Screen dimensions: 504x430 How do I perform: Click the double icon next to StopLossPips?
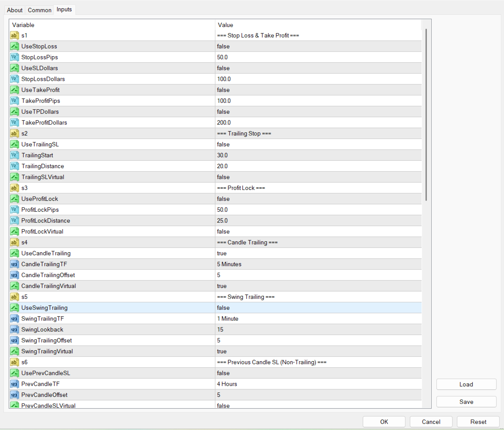pos(14,57)
